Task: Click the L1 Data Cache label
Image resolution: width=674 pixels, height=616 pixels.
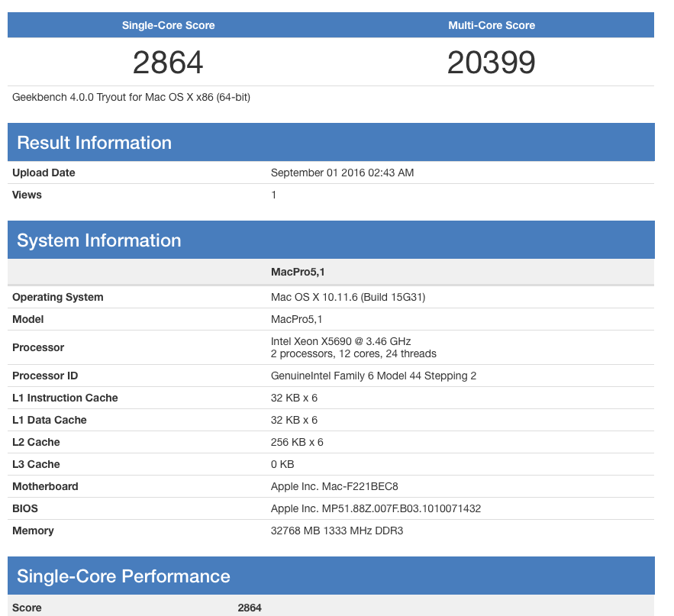Action: click(50, 420)
